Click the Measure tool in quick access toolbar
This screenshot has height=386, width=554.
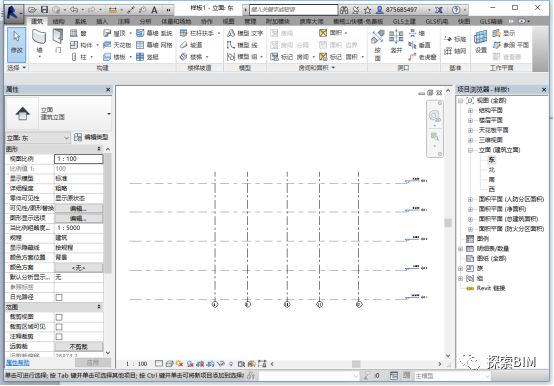point(112,10)
